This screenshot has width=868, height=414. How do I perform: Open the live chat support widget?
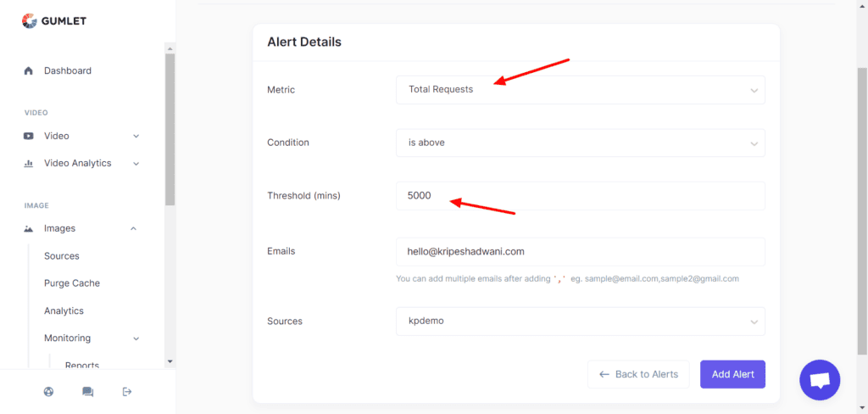coord(819,380)
